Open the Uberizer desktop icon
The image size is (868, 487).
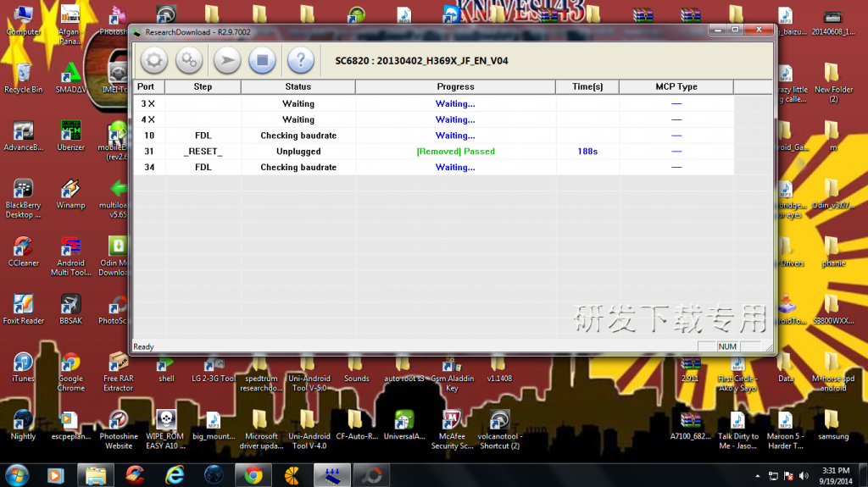71,136
